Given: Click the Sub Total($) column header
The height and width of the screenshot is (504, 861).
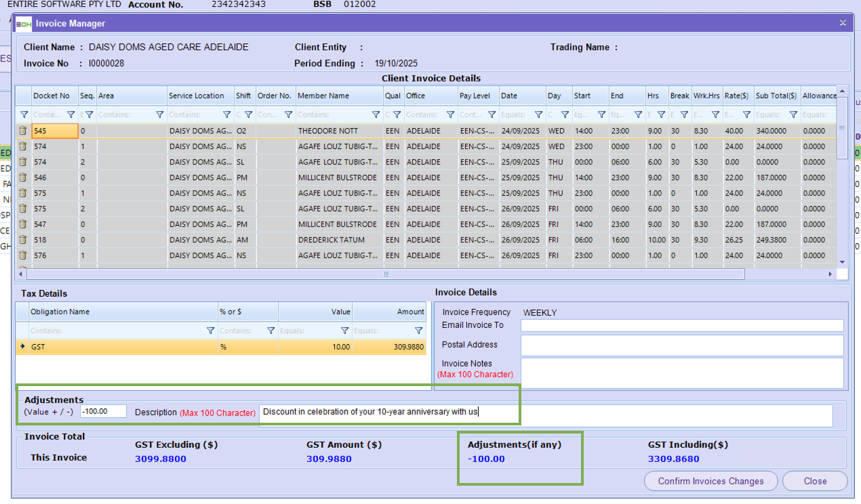Looking at the screenshot, I should click(x=776, y=96).
